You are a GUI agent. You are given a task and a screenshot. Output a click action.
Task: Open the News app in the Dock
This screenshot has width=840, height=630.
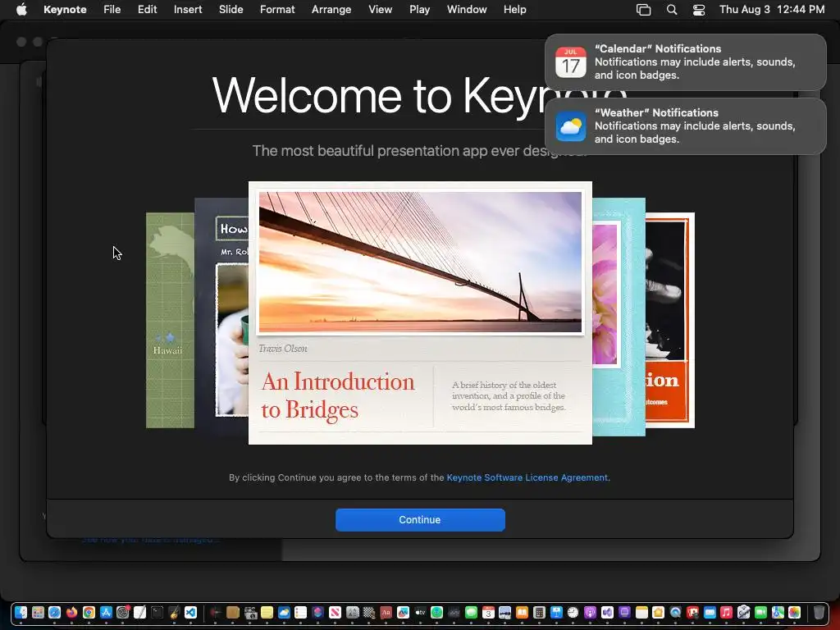point(335,612)
